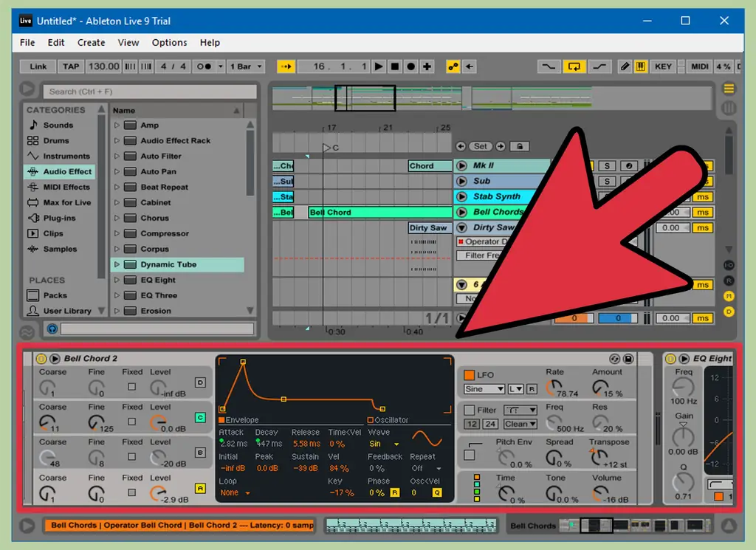Toggle the KEY map mode button

(x=663, y=66)
